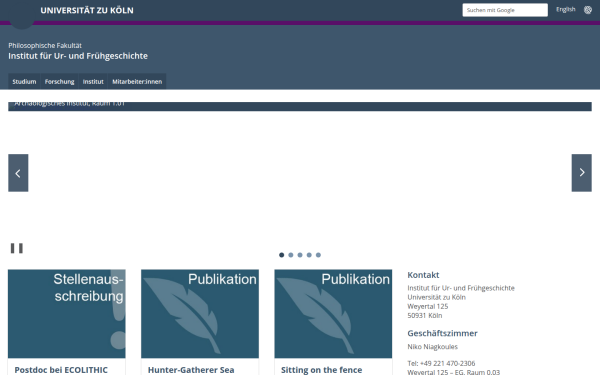Screen dimensions: 600x375
Task: Open the Sitting on the fence article
Action: click(321, 370)
